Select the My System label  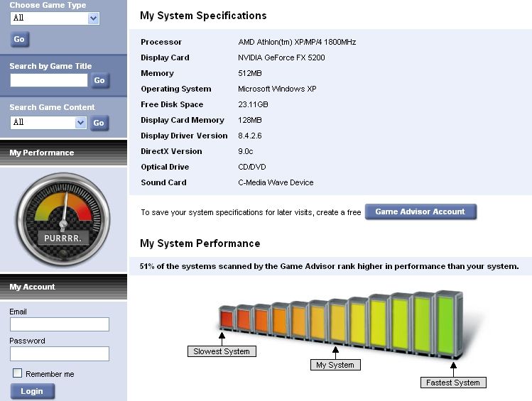[335, 365]
